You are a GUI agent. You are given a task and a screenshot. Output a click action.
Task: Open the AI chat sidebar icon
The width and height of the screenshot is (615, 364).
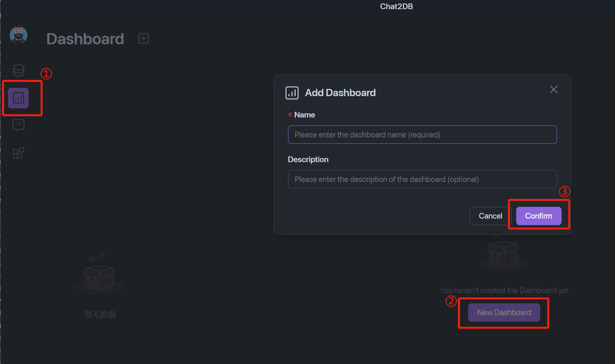point(18,125)
